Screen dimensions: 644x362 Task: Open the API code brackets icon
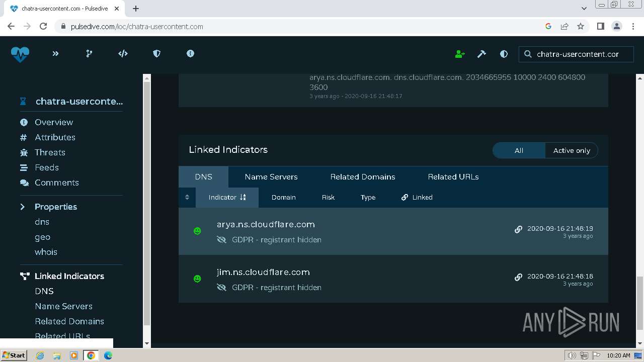pyautogui.click(x=123, y=53)
